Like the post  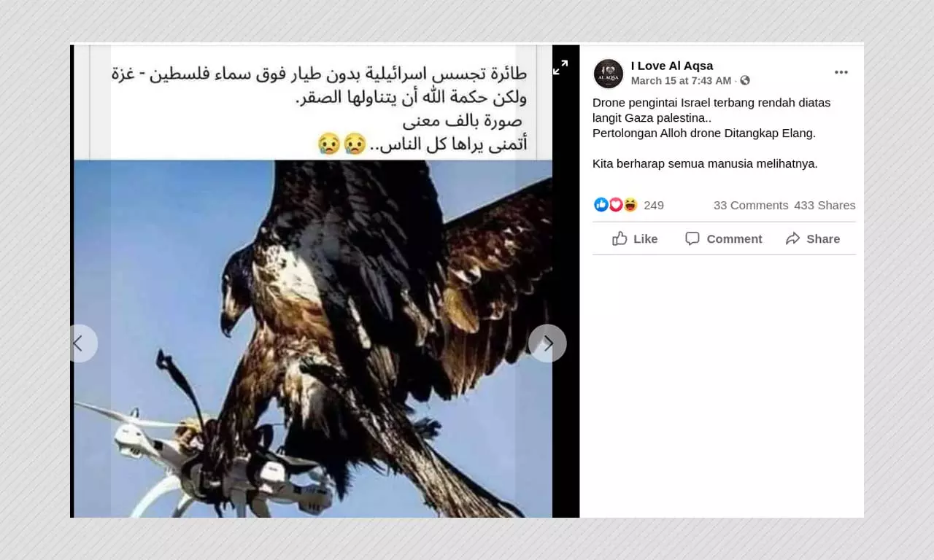635,238
